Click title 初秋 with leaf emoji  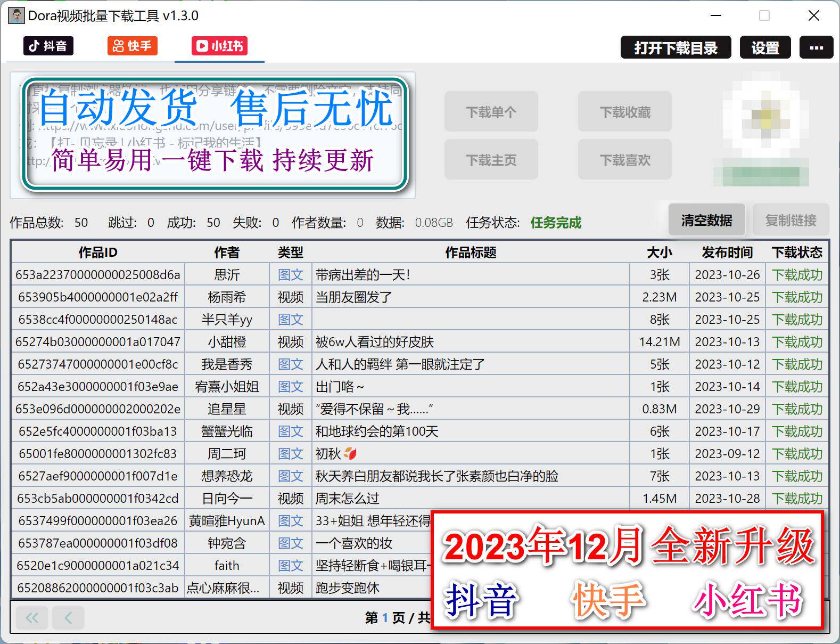pos(336,454)
